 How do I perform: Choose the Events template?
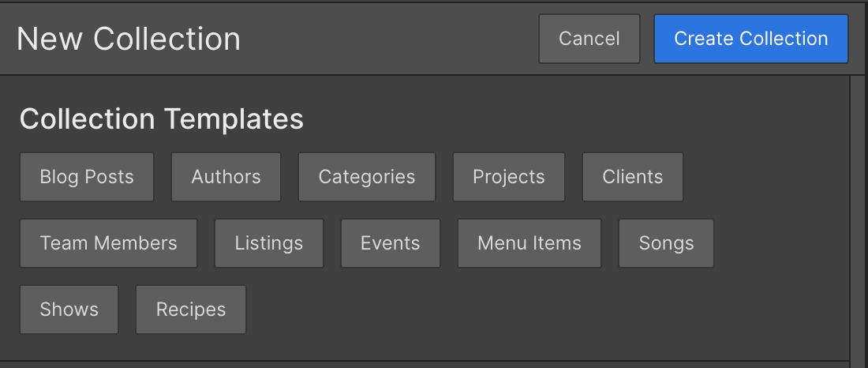[391, 243]
